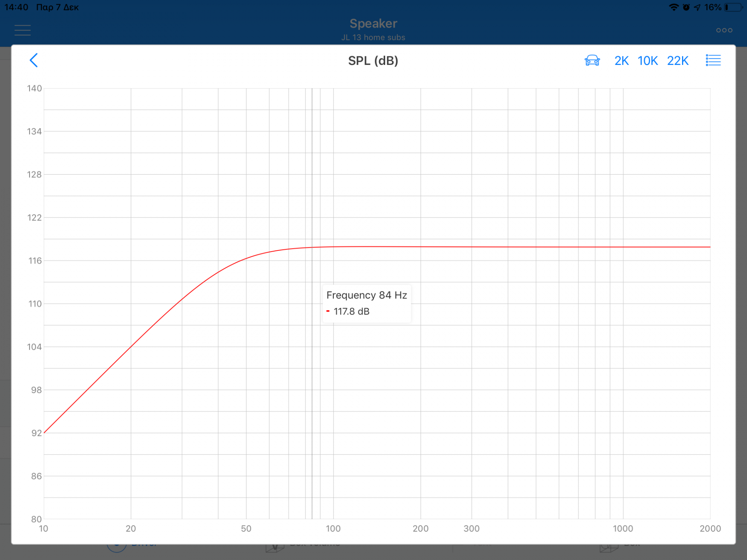This screenshot has height=560, width=747.
Task: Open the three-circle more options menu
Action: click(724, 30)
